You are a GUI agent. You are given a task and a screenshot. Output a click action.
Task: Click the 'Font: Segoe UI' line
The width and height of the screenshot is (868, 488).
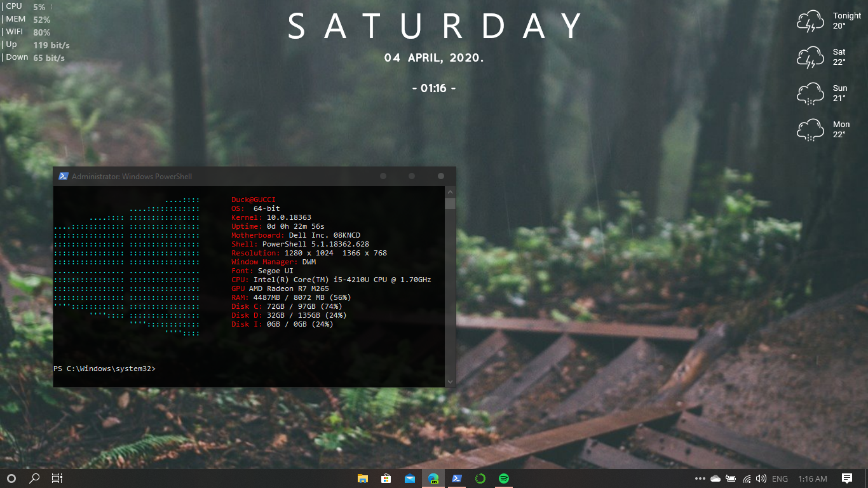tap(262, 271)
